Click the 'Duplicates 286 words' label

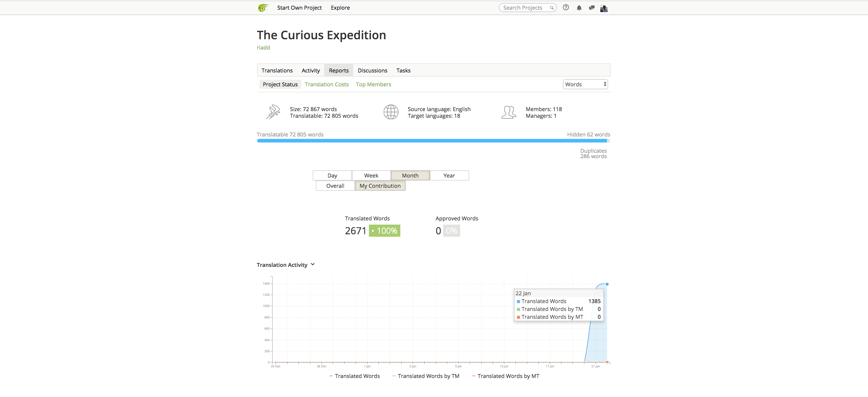tap(593, 154)
